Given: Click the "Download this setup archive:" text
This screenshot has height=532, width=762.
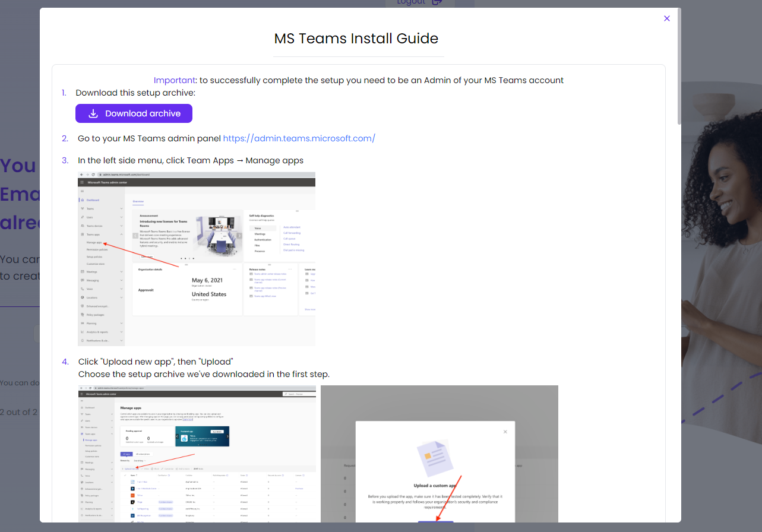Looking at the screenshot, I should point(135,93).
